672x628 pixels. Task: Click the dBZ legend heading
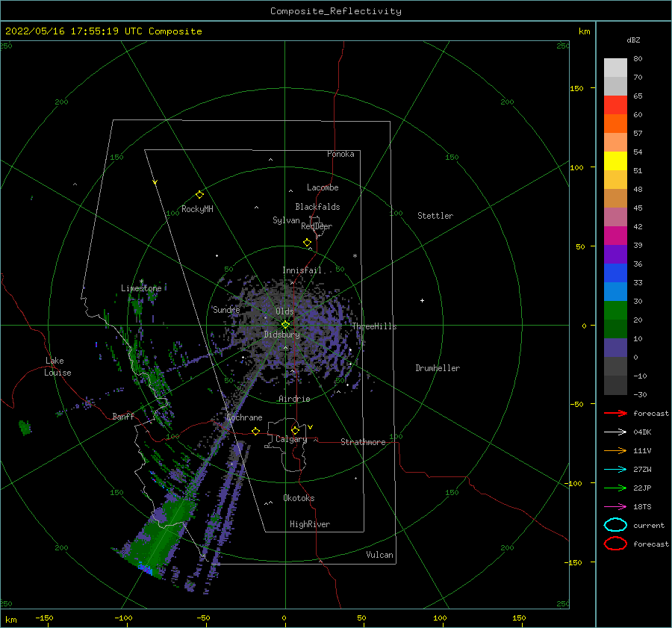[x=633, y=40]
